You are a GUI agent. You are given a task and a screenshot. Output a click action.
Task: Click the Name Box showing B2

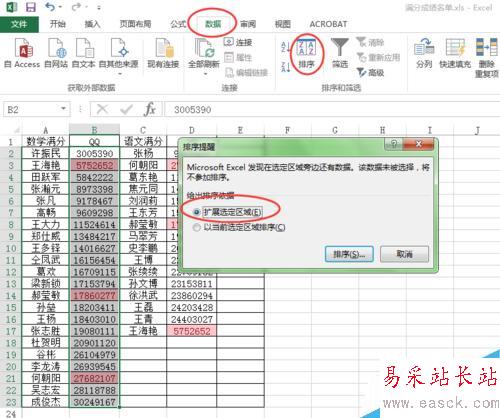(x=32, y=109)
